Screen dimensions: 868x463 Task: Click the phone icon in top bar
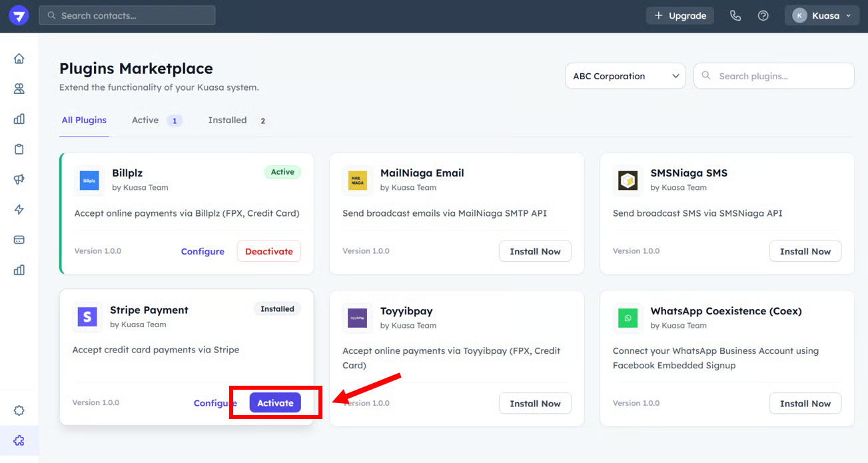pos(735,15)
